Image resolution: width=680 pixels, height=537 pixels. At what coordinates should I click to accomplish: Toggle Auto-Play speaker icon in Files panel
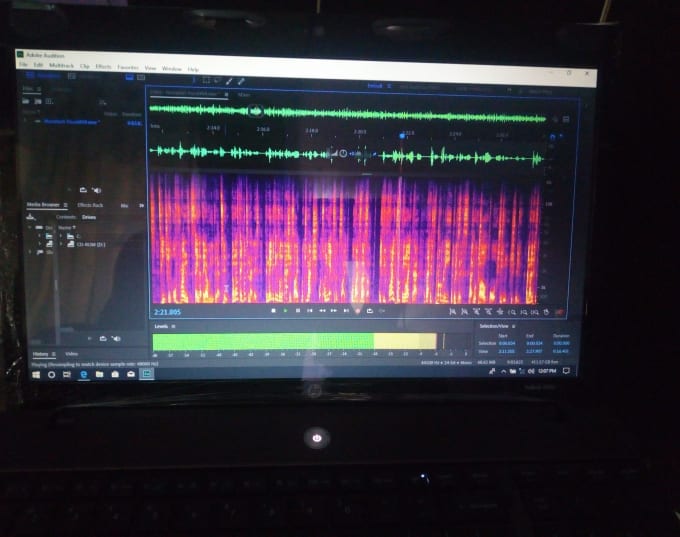(96, 190)
